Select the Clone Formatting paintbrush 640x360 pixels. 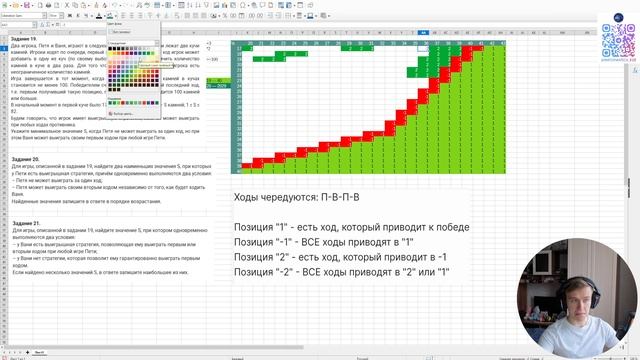pos(96,5)
